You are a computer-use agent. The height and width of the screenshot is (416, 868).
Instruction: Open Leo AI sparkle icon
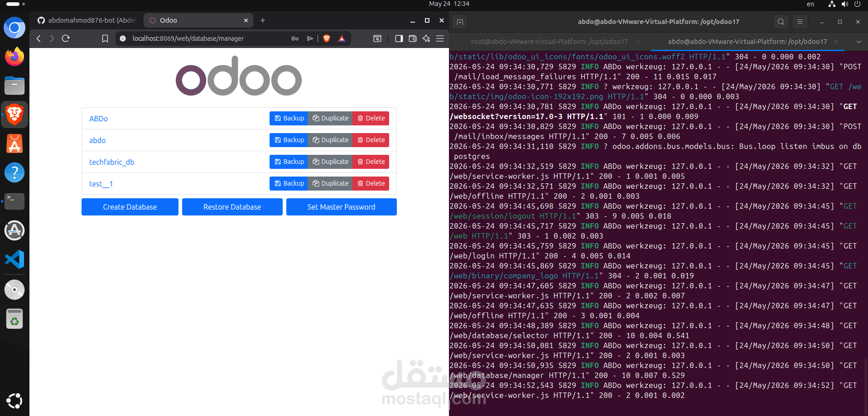426,38
